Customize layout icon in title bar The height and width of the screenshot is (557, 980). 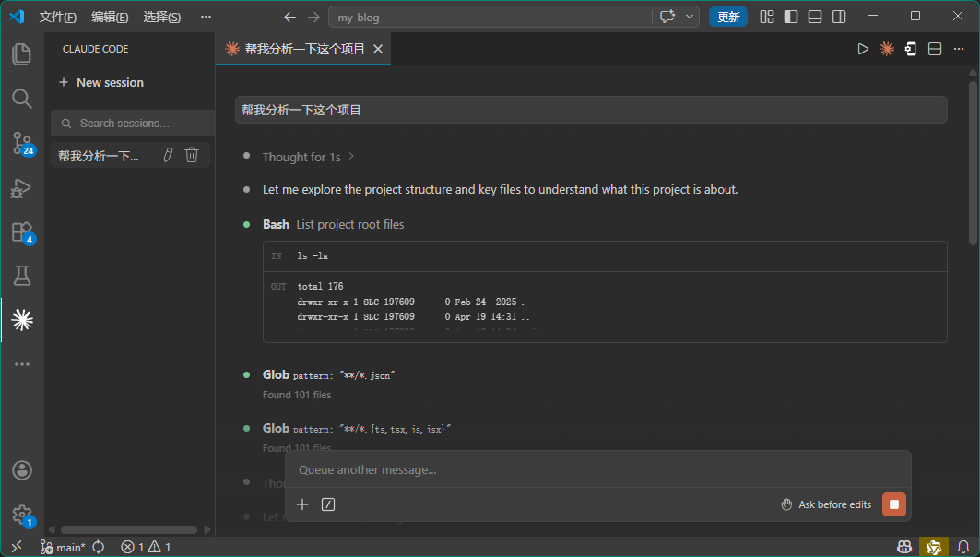tap(767, 17)
